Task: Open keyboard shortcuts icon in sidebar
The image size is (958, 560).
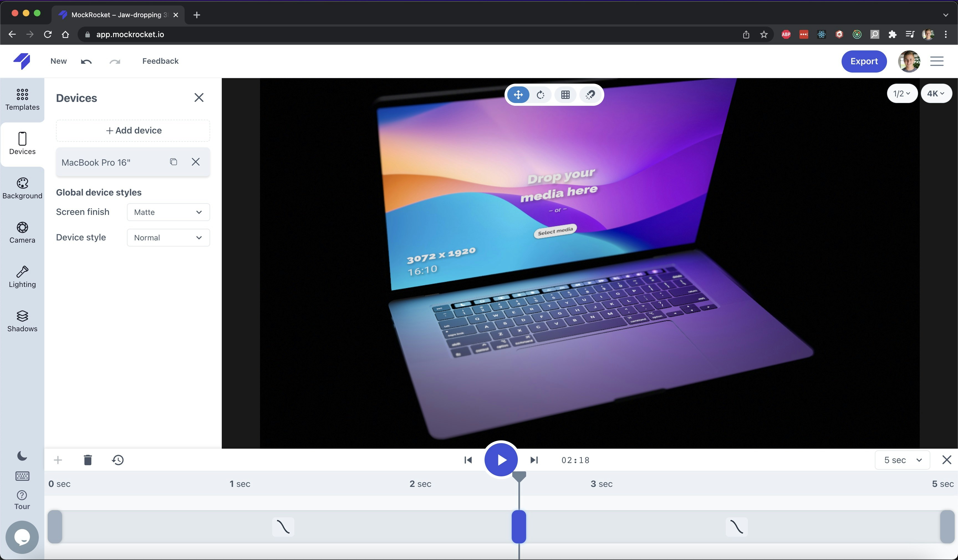Action: point(22,476)
